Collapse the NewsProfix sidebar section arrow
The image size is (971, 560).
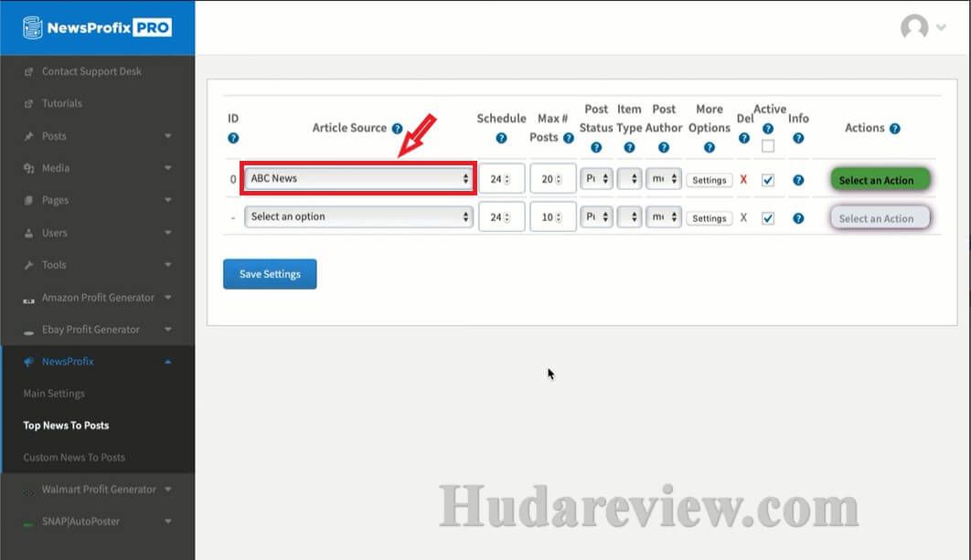point(168,362)
